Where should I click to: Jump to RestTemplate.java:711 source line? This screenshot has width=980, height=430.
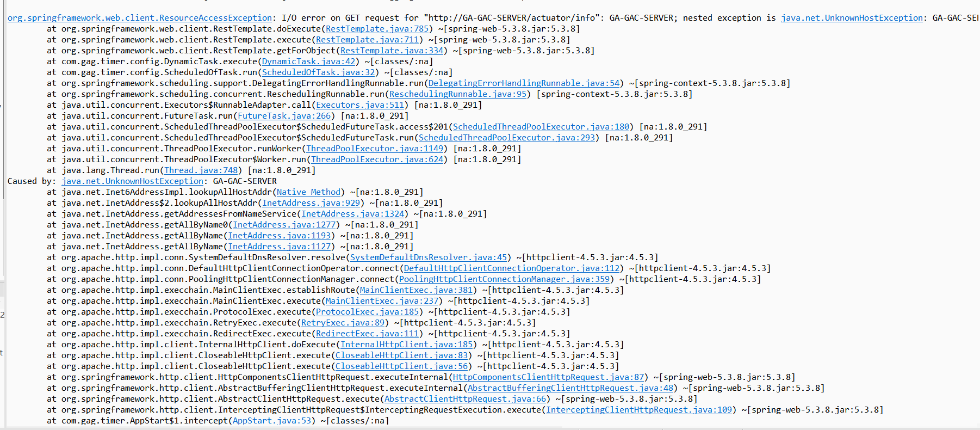pos(368,40)
